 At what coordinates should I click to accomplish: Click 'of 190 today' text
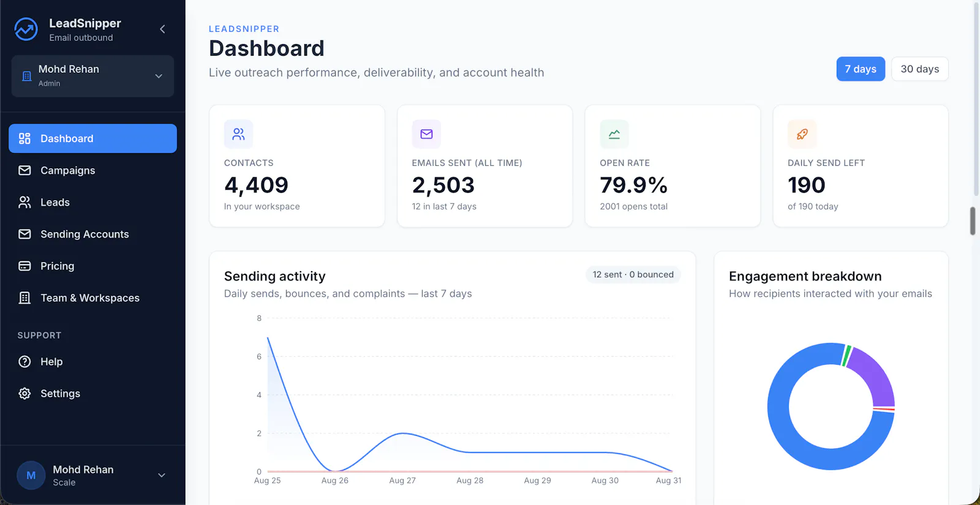813,206
